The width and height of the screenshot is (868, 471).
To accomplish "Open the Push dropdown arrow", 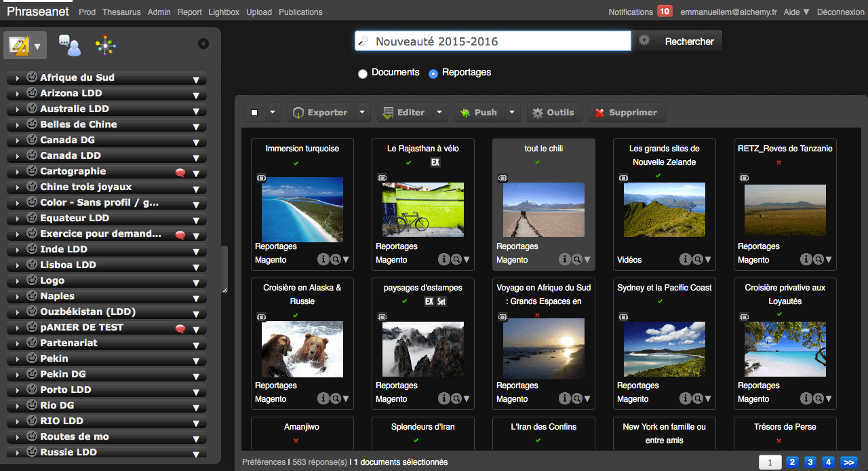I will click(x=513, y=113).
